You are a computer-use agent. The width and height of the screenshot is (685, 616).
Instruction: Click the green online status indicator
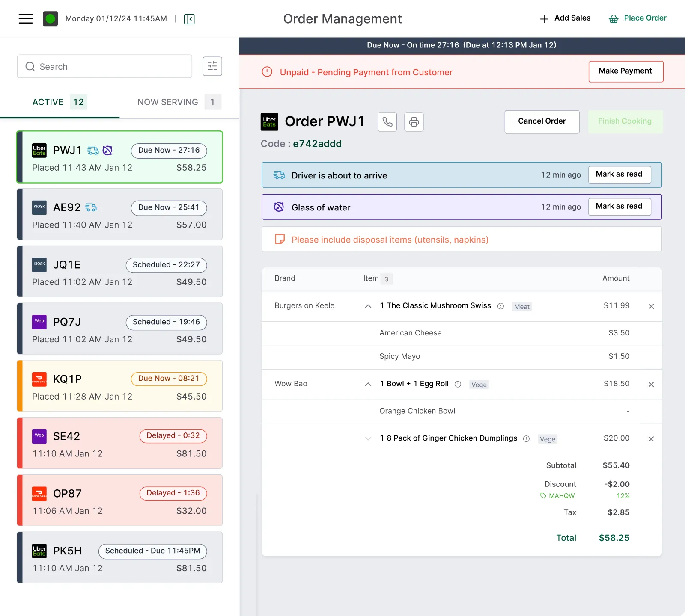click(x=51, y=19)
